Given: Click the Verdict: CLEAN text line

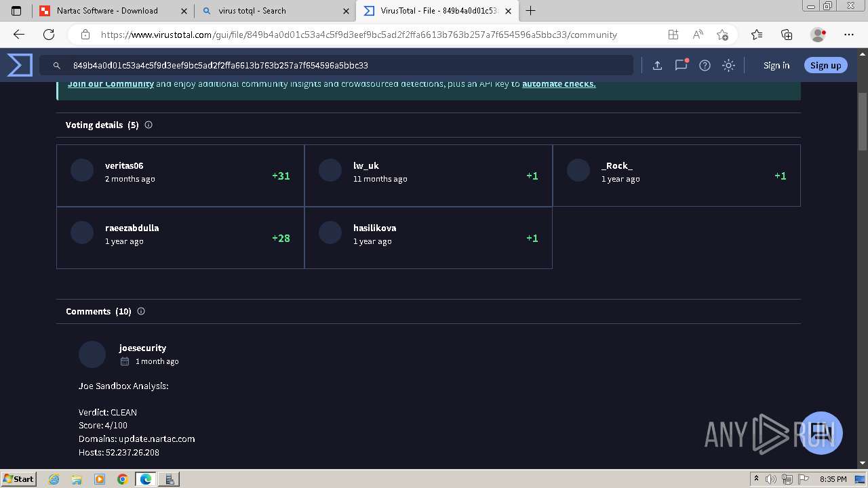Looking at the screenshot, I should point(108,412).
